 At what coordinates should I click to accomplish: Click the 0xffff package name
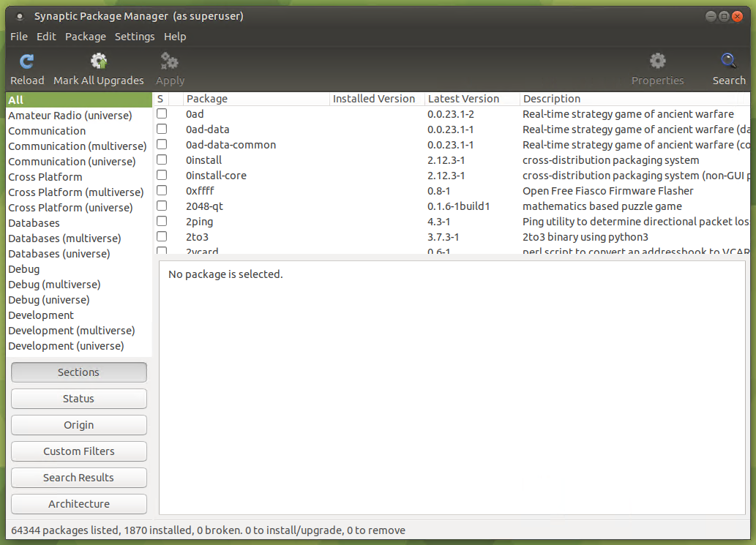point(200,191)
